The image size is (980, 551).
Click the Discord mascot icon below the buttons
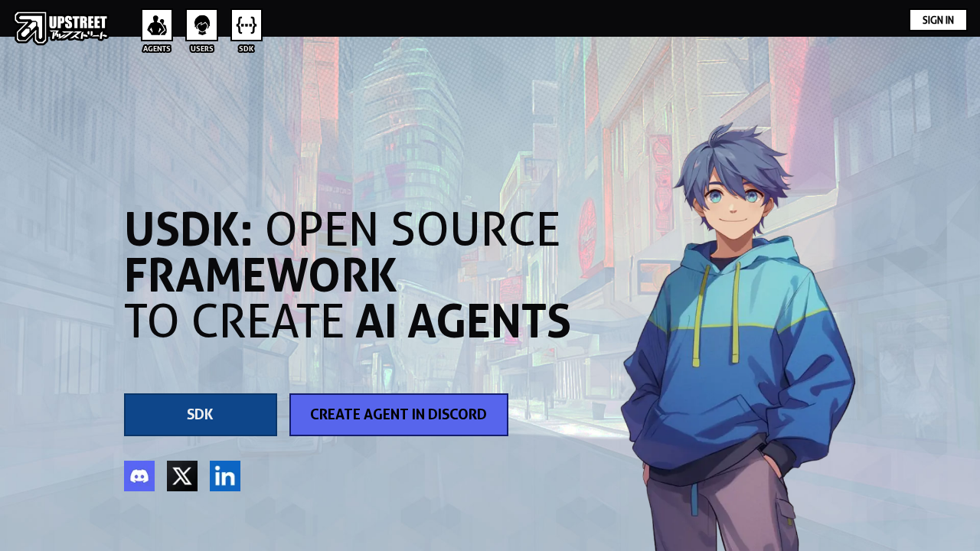139,475
